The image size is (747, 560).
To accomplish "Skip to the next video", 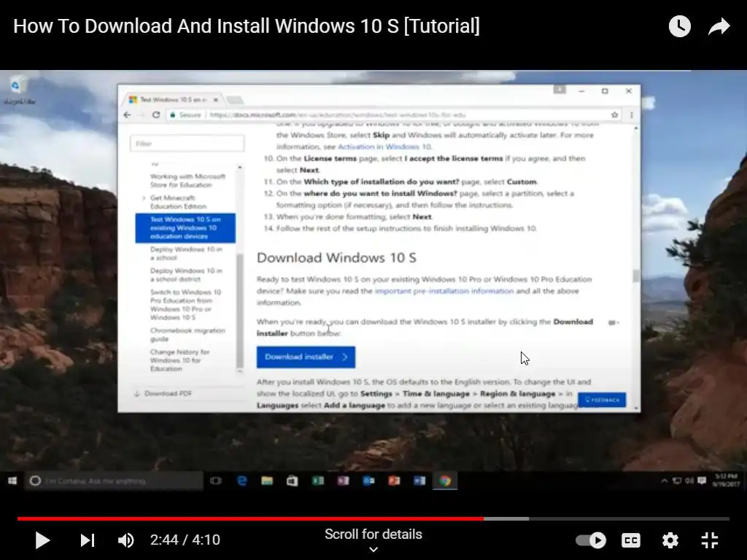I will 88,540.
